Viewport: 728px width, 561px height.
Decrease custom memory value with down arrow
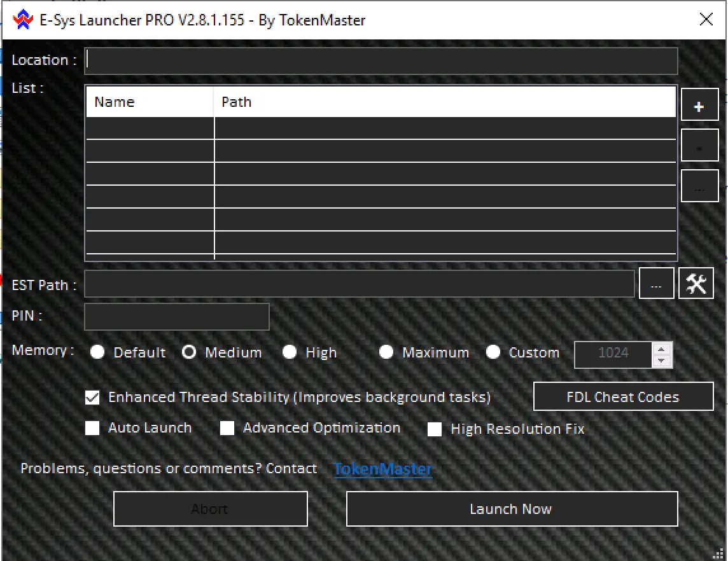pos(661,361)
